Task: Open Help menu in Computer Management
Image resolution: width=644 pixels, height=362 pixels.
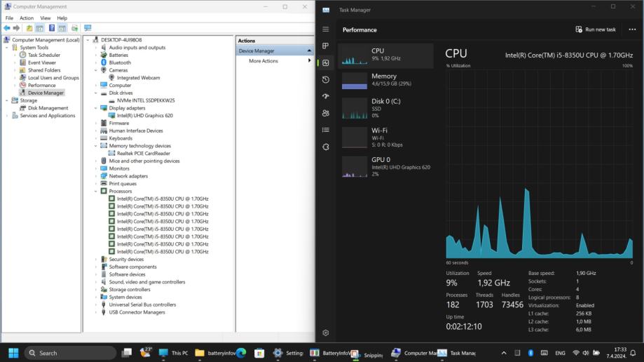Action: pos(62,18)
